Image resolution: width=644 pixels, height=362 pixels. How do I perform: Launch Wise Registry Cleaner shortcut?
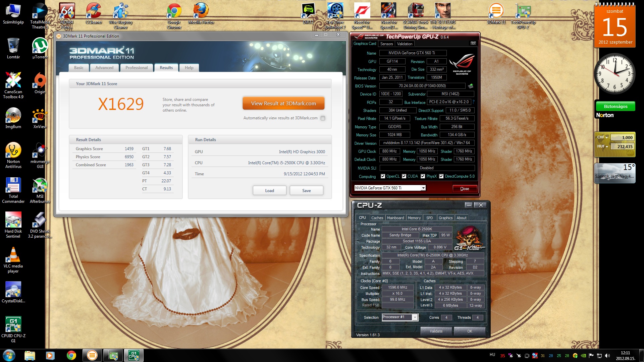[121, 16]
